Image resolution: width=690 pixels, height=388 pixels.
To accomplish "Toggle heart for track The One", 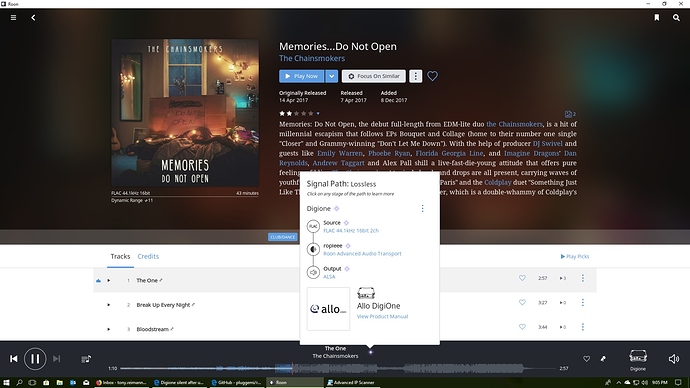I will (x=522, y=278).
